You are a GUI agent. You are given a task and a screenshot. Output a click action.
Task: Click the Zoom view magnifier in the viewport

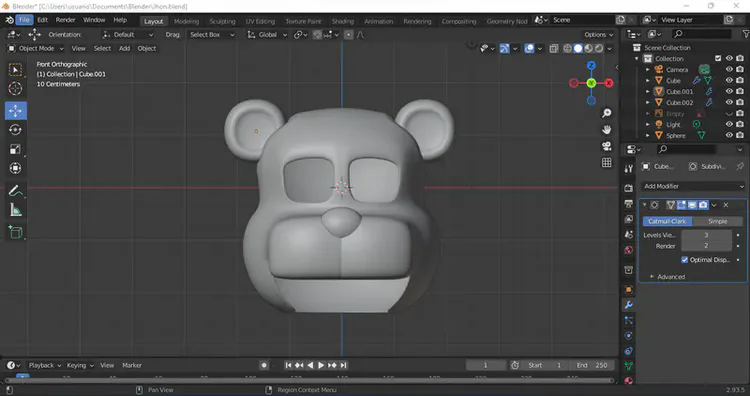tap(607, 113)
